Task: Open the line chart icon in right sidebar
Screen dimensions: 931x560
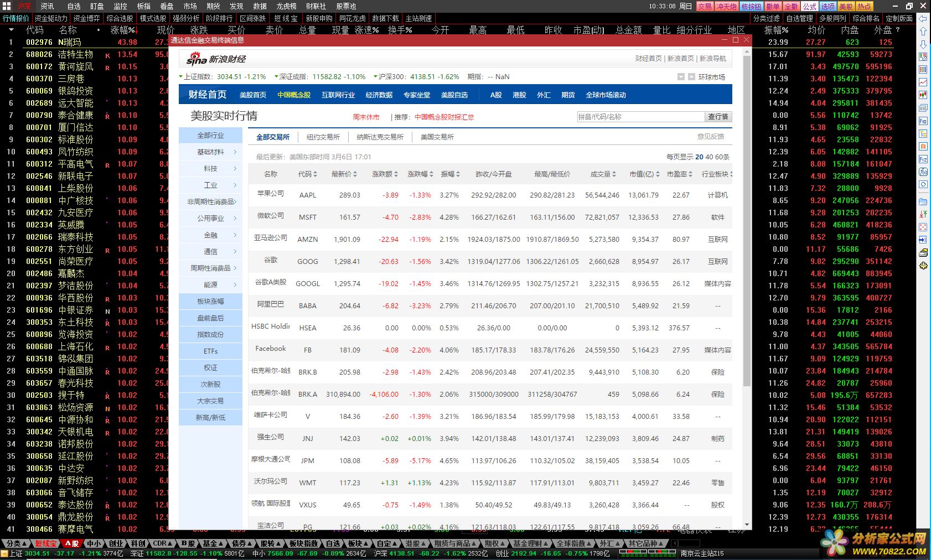Action: point(923,82)
